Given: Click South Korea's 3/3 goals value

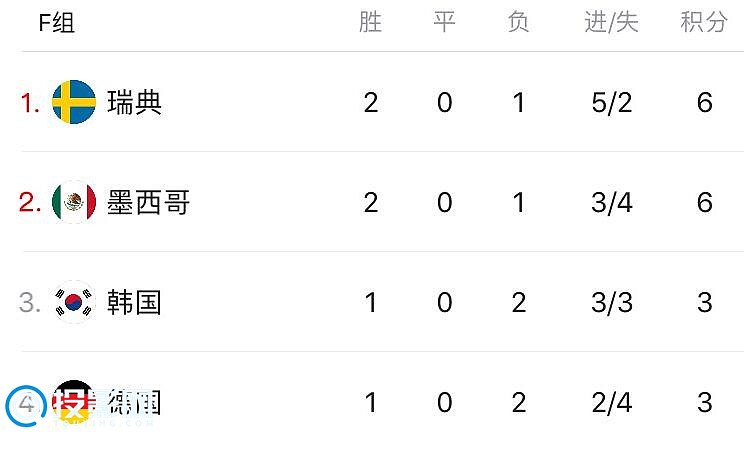Looking at the screenshot, I should (x=612, y=303).
